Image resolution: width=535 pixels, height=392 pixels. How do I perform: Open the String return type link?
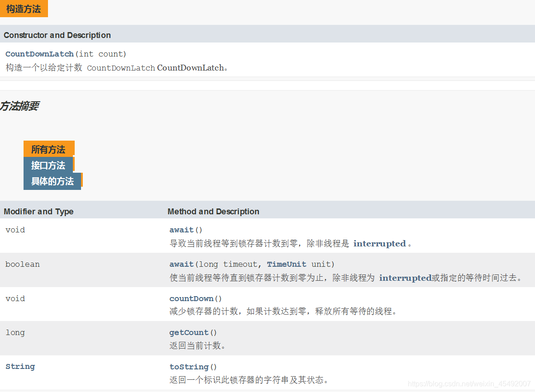click(20, 366)
